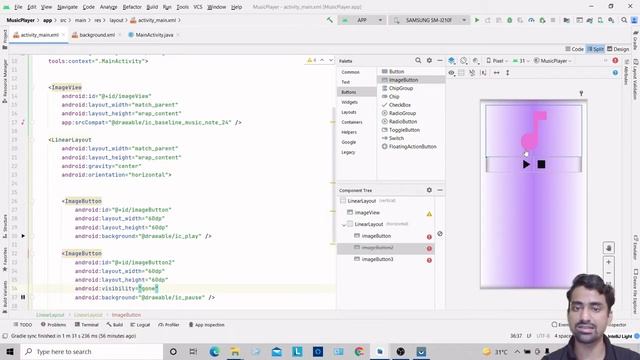This screenshot has width=640, height=360.
Task: Open Problems tool window
Action: (x=53, y=324)
